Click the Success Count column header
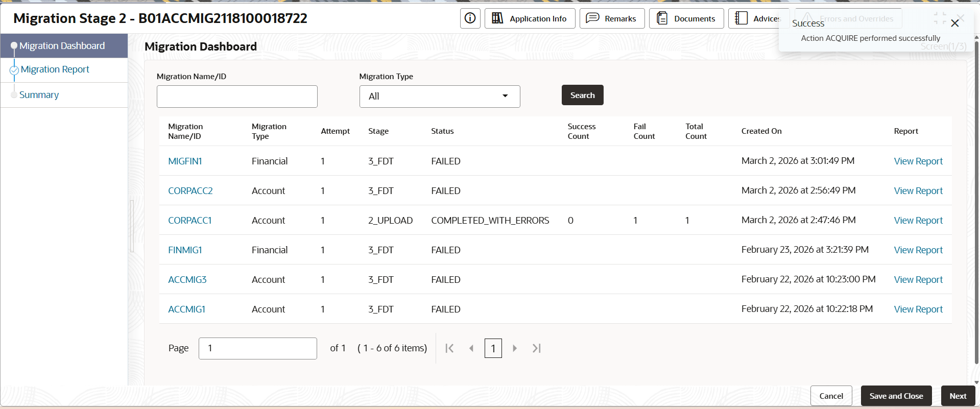Viewport: 980px width, 409px height. (x=582, y=131)
